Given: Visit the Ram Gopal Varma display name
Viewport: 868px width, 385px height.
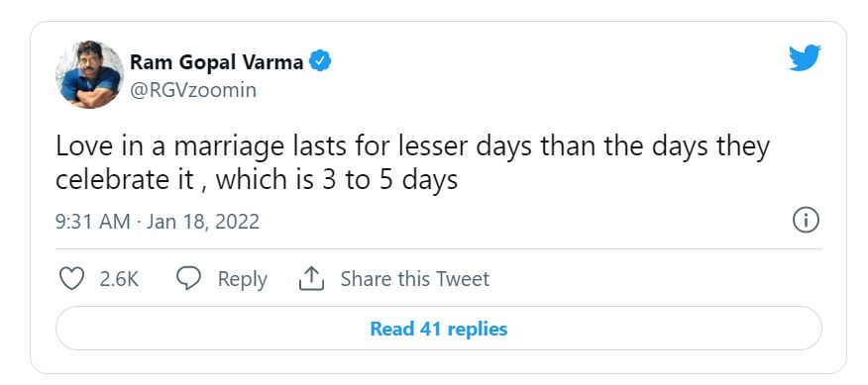Looking at the screenshot, I should [216, 62].
